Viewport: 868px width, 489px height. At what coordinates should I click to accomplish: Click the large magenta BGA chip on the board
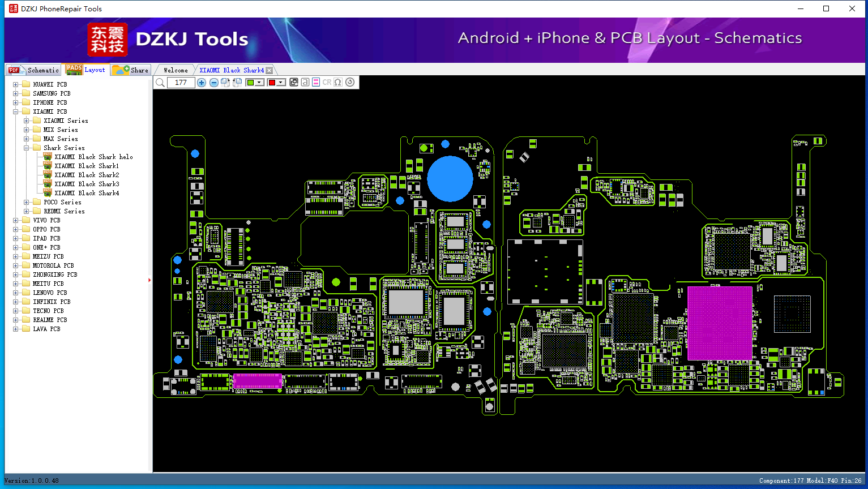720,323
